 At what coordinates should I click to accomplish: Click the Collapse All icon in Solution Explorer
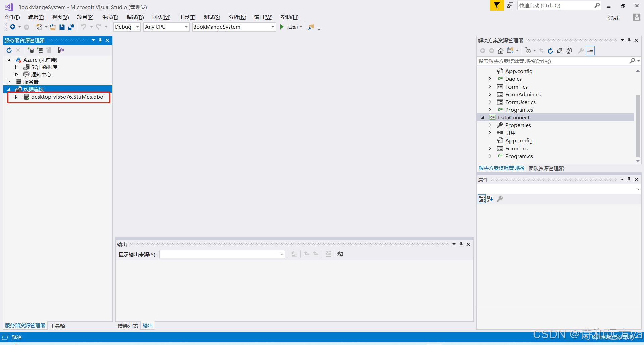pyautogui.click(x=559, y=51)
